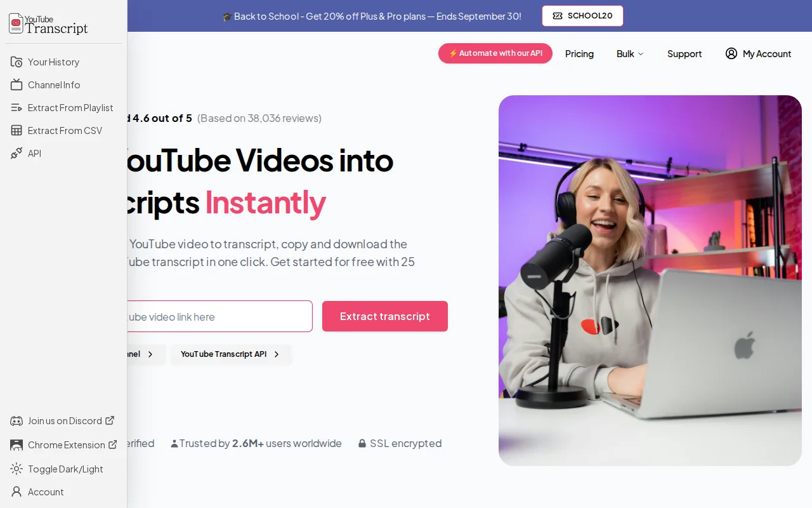Click the Discord icon in sidebar
This screenshot has width=812, height=508.
coord(16,420)
